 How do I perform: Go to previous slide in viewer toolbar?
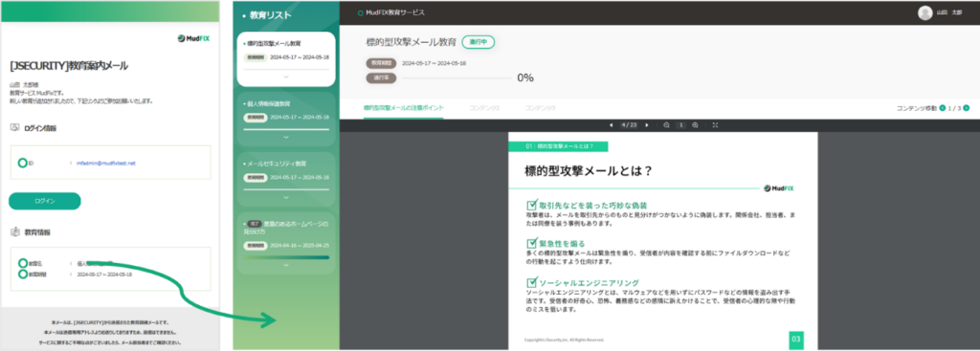point(611,125)
